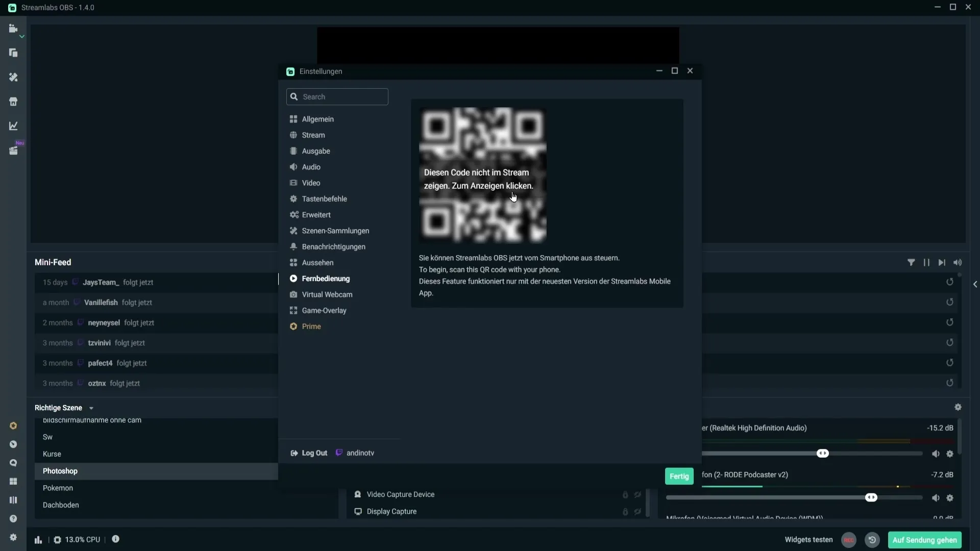Open the Themes brush icon in sidebar
This screenshot has height=551, width=980.
point(13,77)
